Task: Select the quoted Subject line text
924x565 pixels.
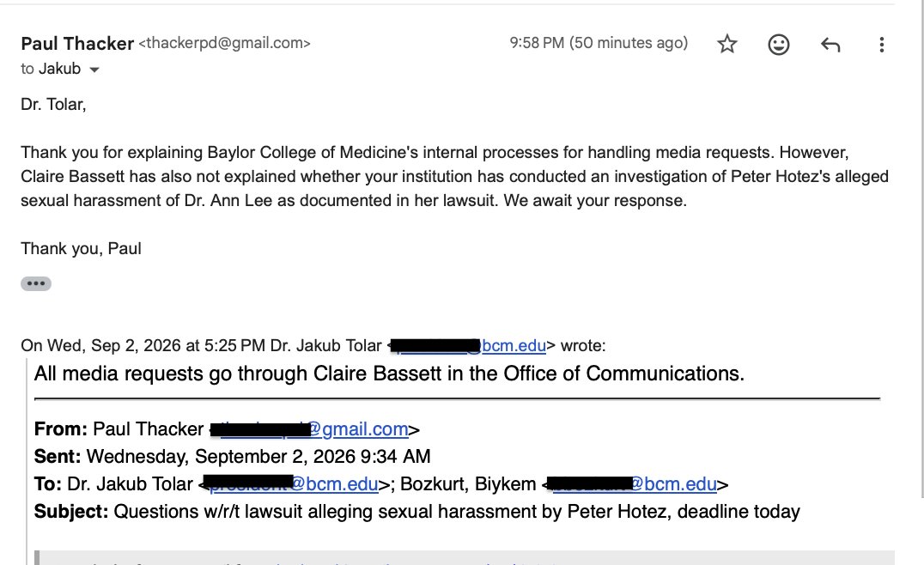Action: click(x=416, y=512)
